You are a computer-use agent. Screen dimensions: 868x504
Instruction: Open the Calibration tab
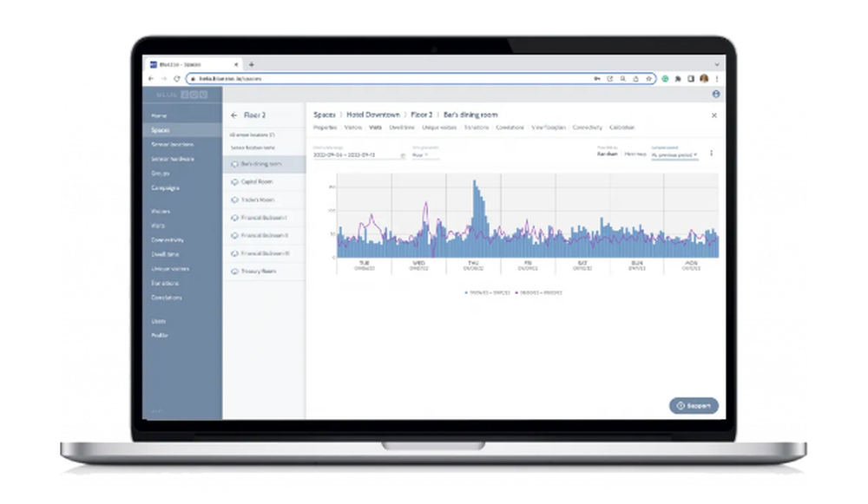click(x=622, y=128)
